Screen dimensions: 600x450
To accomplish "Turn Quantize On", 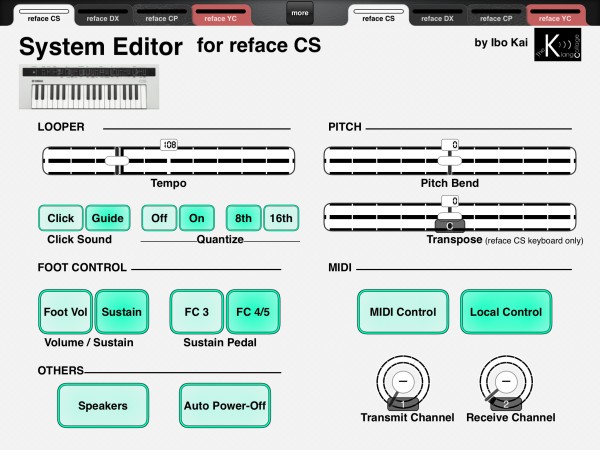I will [197, 218].
